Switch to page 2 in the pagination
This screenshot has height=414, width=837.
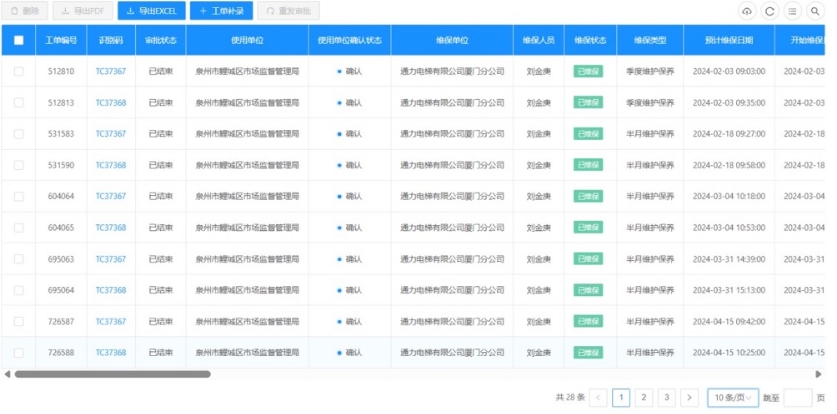pos(644,397)
